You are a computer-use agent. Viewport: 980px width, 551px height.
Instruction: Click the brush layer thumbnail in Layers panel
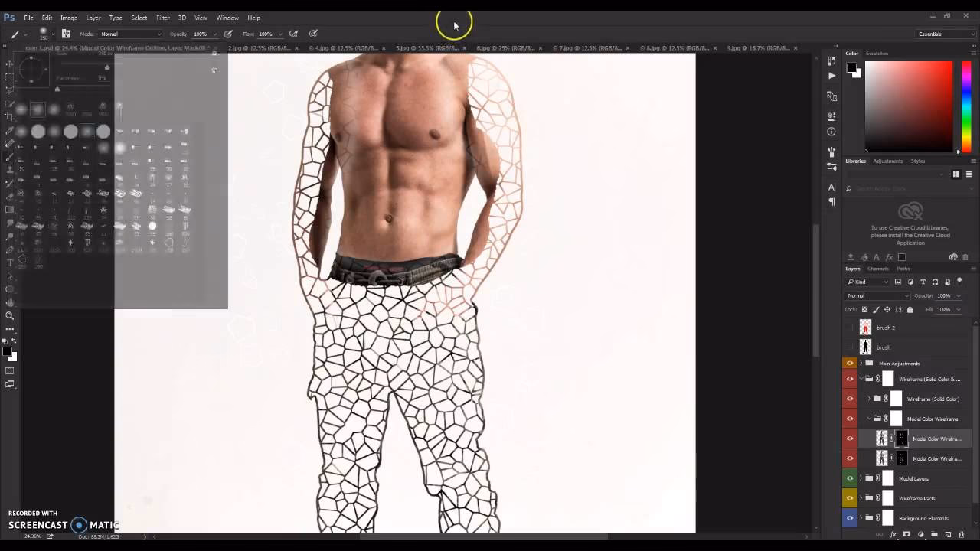[865, 347]
